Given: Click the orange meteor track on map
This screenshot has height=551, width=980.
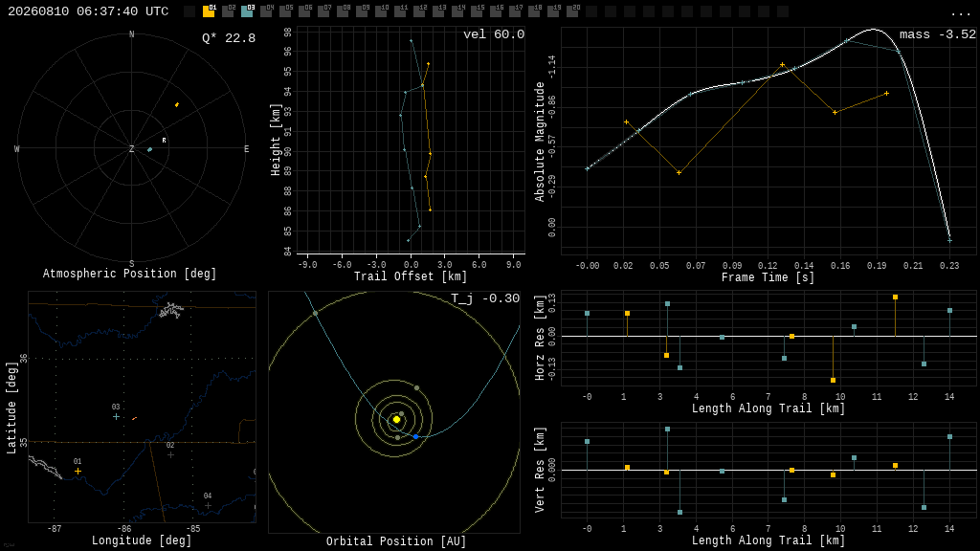Looking at the screenshot, I should 134,419.
